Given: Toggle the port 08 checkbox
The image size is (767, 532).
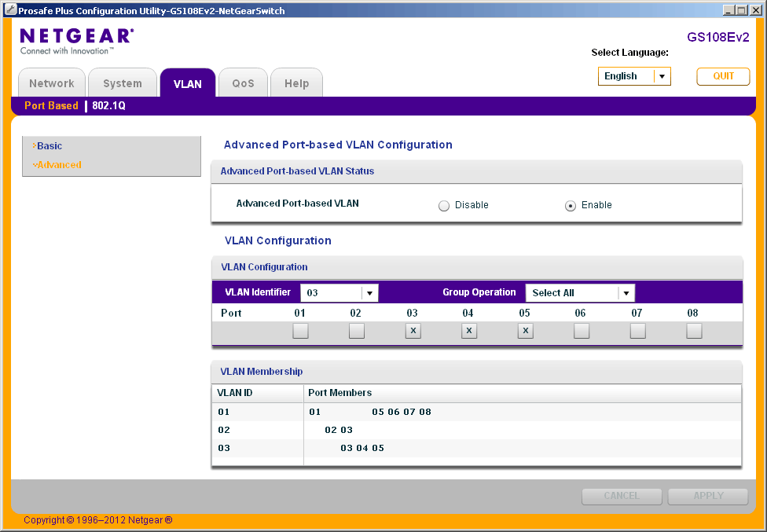Looking at the screenshot, I should tap(694, 331).
